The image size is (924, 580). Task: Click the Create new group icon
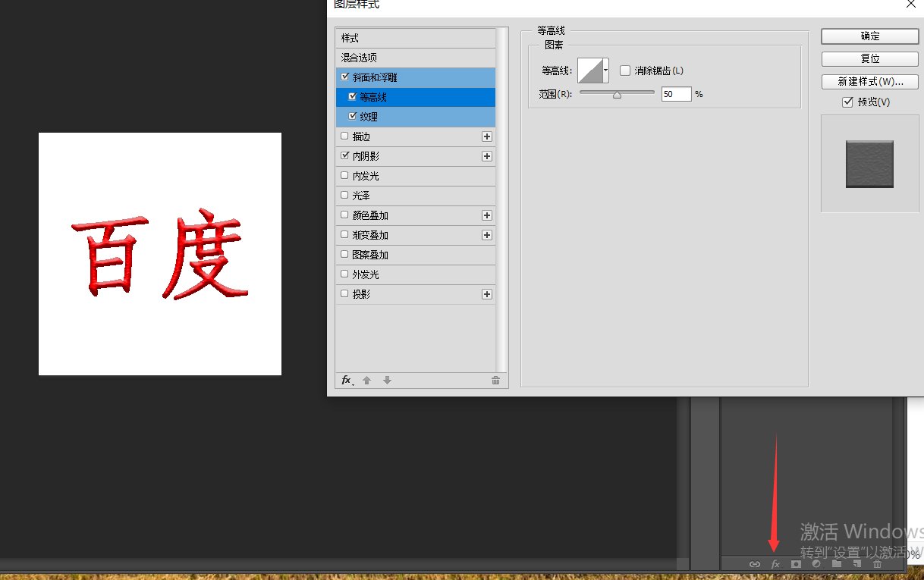(x=837, y=564)
